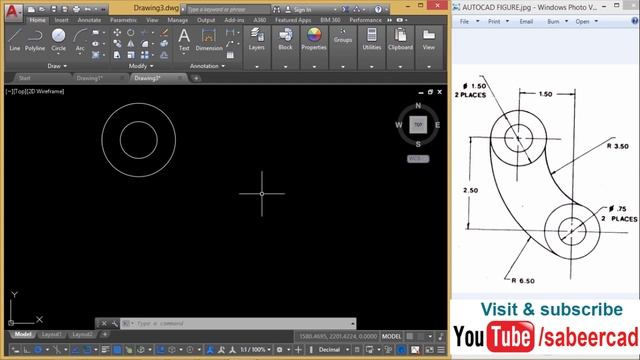Image resolution: width=640 pixels, height=360 pixels.
Task: Toggle Object Snap Tracking in status bar
Action: coord(75,350)
